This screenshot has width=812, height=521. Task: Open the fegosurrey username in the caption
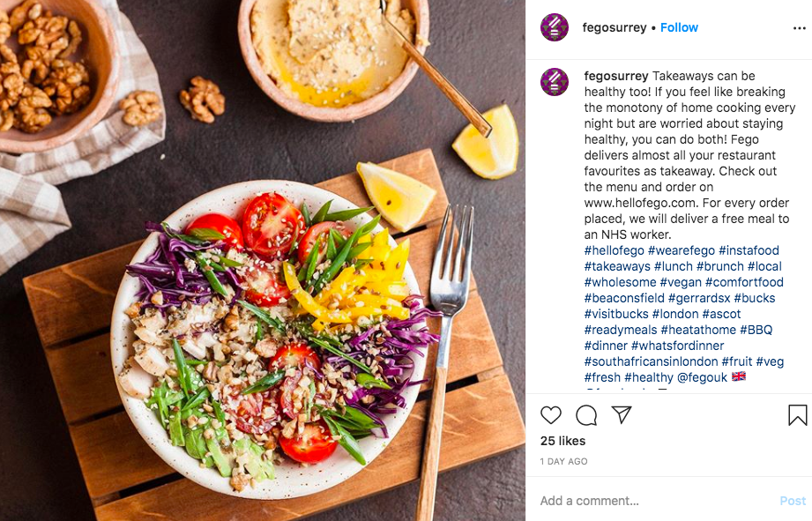[x=616, y=76]
